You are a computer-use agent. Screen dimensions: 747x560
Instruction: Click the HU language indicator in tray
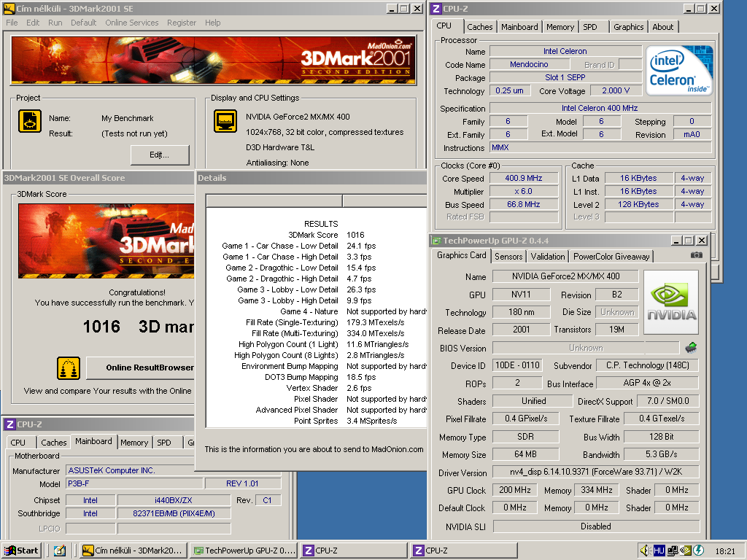click(659, 551)
